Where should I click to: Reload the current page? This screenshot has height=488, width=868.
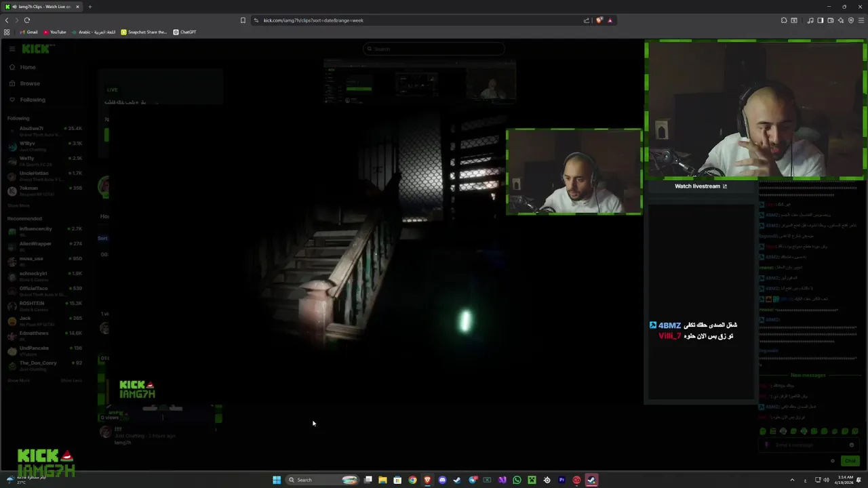tap(27, 20)
